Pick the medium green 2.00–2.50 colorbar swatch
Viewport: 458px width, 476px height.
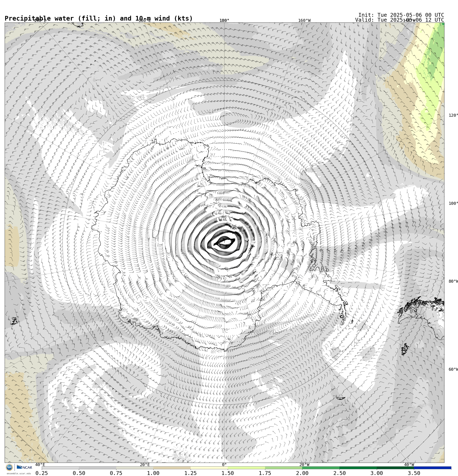click(321, 468)
